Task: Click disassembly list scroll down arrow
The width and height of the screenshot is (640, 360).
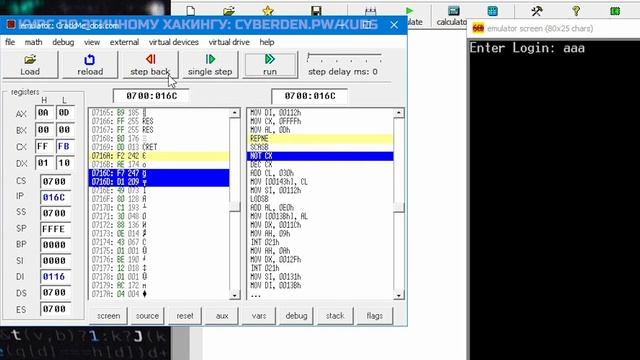Action: tap(399, 295)
